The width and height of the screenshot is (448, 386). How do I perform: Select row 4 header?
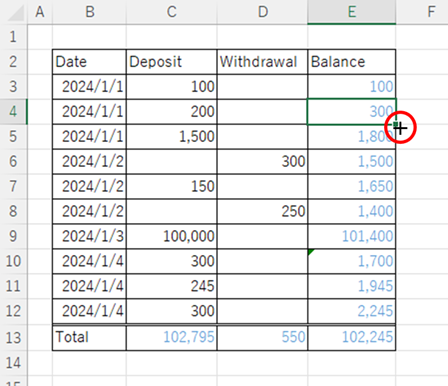click(x=13, y=112)
